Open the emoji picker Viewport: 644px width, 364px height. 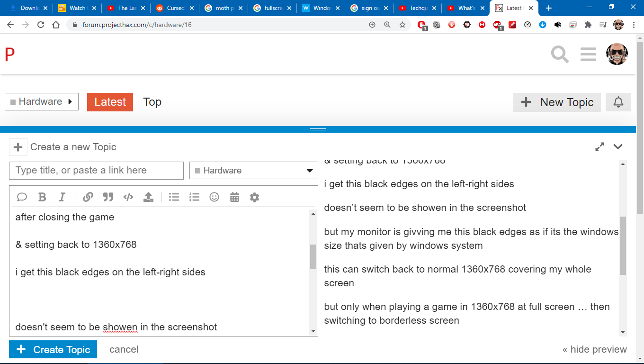point(214,197)
